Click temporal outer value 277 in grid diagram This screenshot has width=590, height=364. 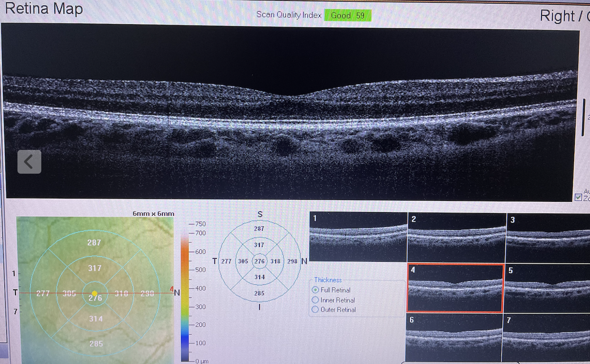(x=226, y=261)
